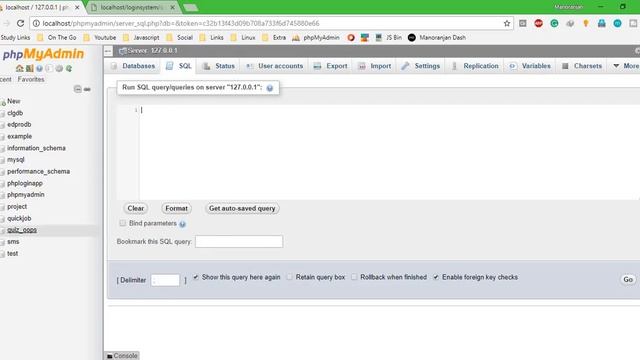Open navigation panel settings gear icon
This screenshot has height=360, width=640.
[x=59, y=68]
